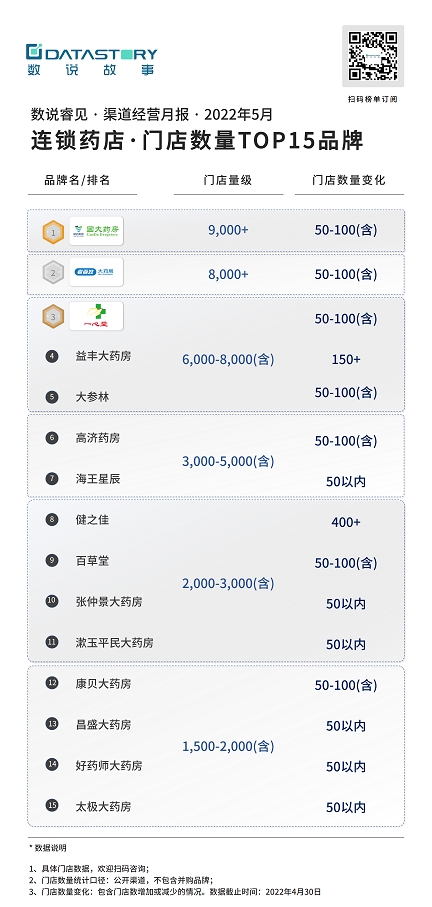This screenshot has width=432, height=907.
Task: Click the 400+ store change value
Action: coord(346,522)
